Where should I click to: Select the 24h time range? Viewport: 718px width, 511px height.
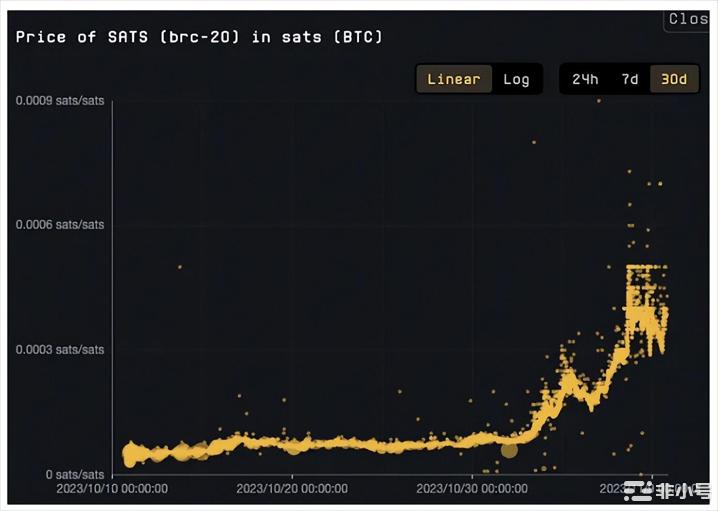tap(585, 79)
